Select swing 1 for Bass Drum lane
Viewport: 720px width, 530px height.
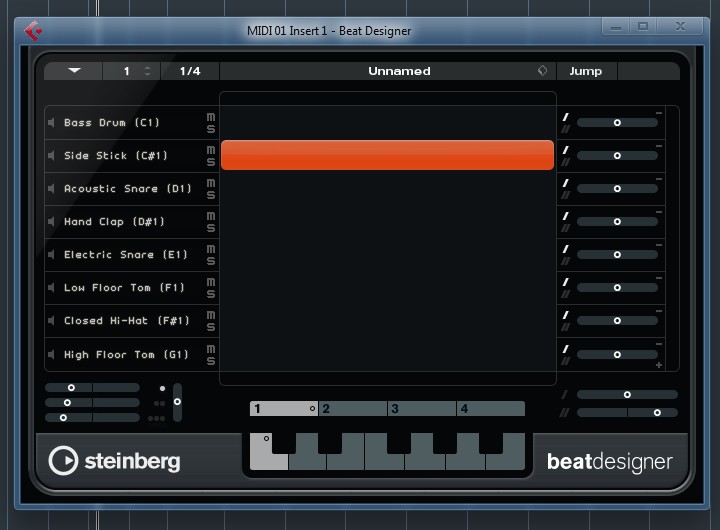[x=566, y=117]
